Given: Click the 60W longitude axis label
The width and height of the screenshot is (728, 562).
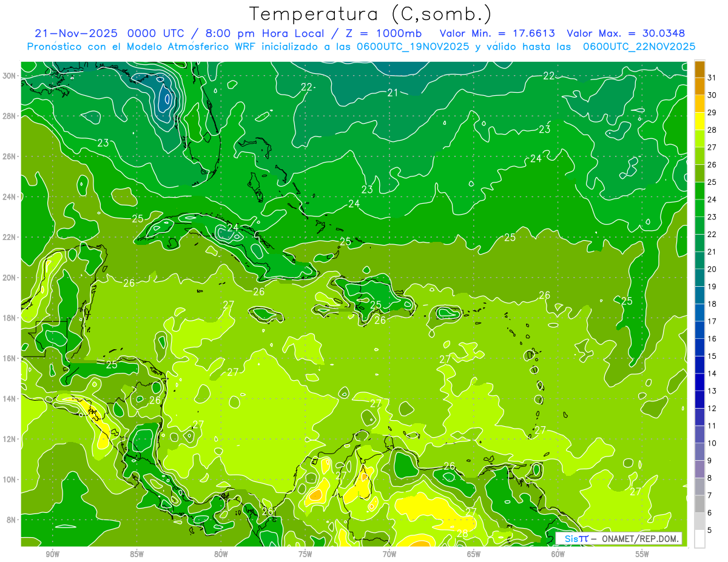Looking at the screenshot, I should tap(558, 554).
